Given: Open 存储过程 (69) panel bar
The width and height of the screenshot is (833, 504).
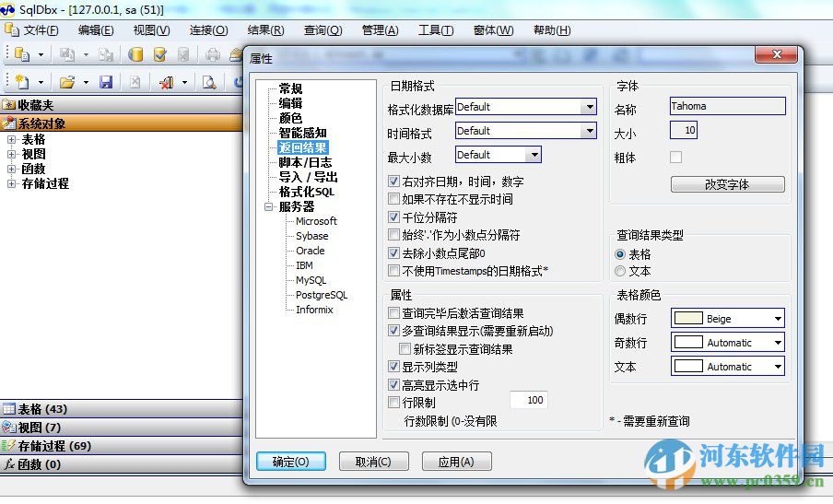Looking at the screenshot, I should (121, 446).
